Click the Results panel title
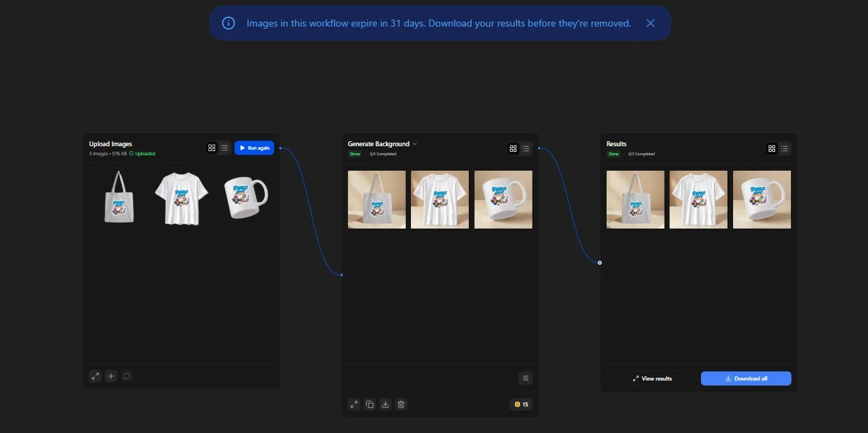This screenshot has height=433, width=868. (x=616, y=144)
